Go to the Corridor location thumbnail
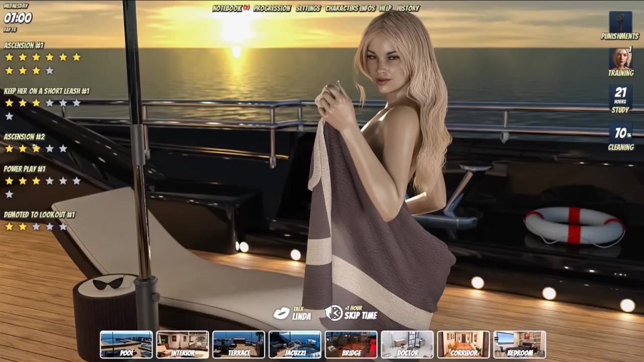 coord(464,344)
